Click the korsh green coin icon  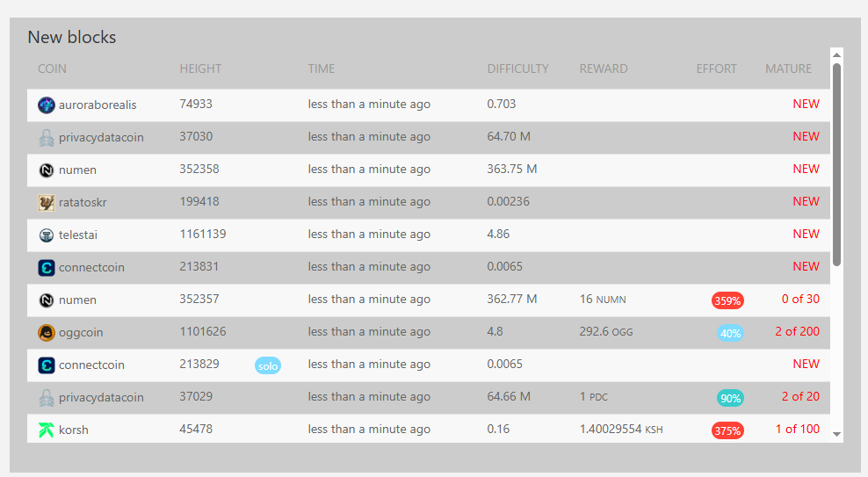pyautogui.click(x=47, y=430)
